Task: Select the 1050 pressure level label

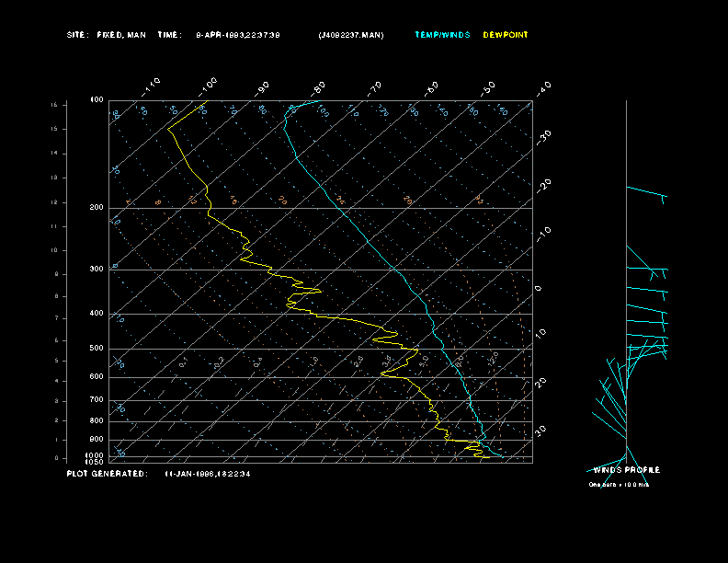Action: (95, 462)
